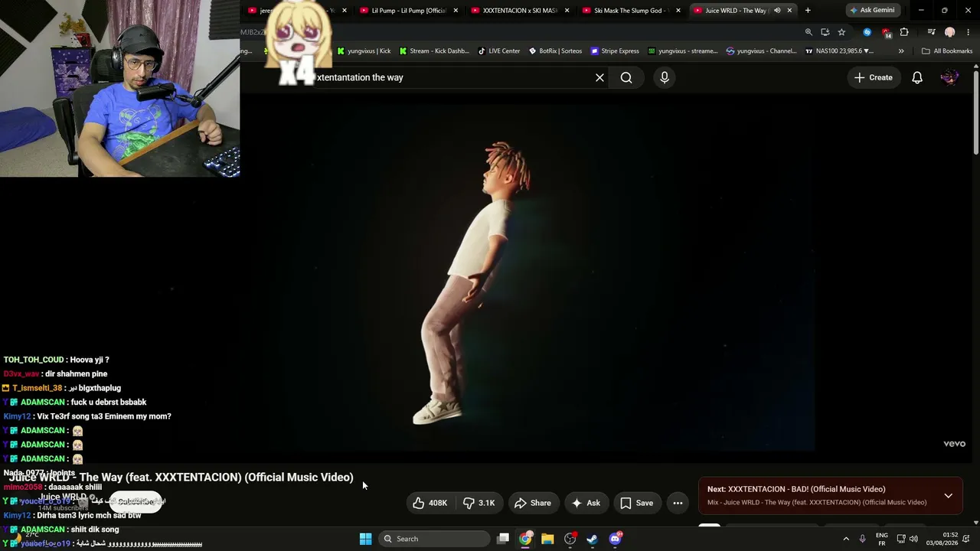Switch to XXXTENTACION x SKI MASK tab
This screenshot has height=551, width=980.
pyautogui.click(x=520, y=11)
